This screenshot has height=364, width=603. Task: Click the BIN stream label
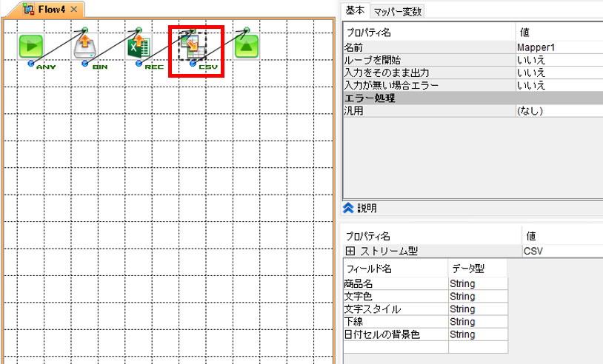[100, 67]
